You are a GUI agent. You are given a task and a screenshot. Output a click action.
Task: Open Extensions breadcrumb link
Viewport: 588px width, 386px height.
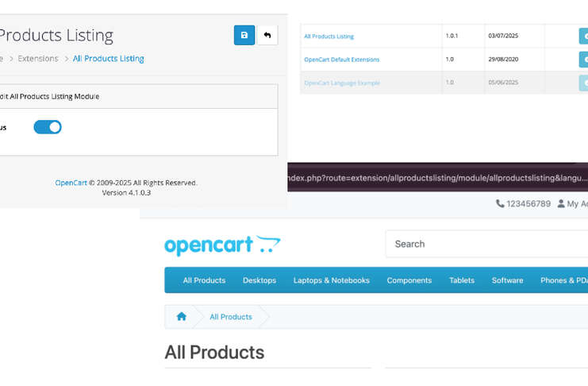tap(38, 59)
